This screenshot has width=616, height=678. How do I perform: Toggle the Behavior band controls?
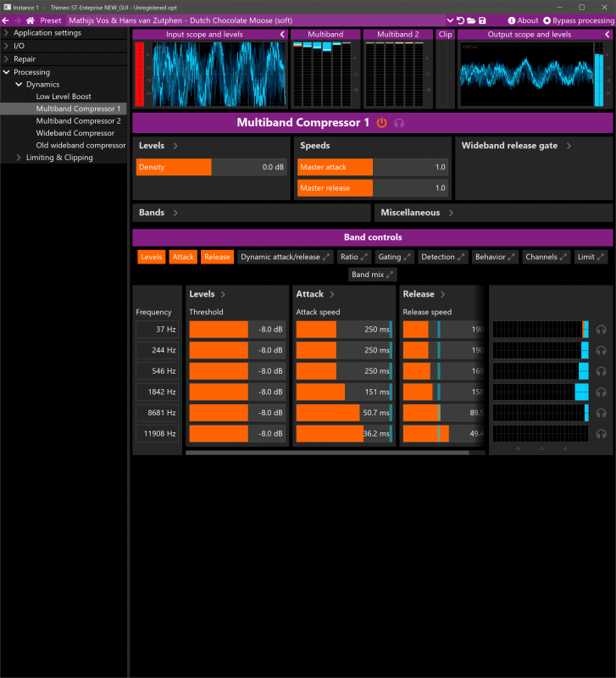(x=495, y=257)
